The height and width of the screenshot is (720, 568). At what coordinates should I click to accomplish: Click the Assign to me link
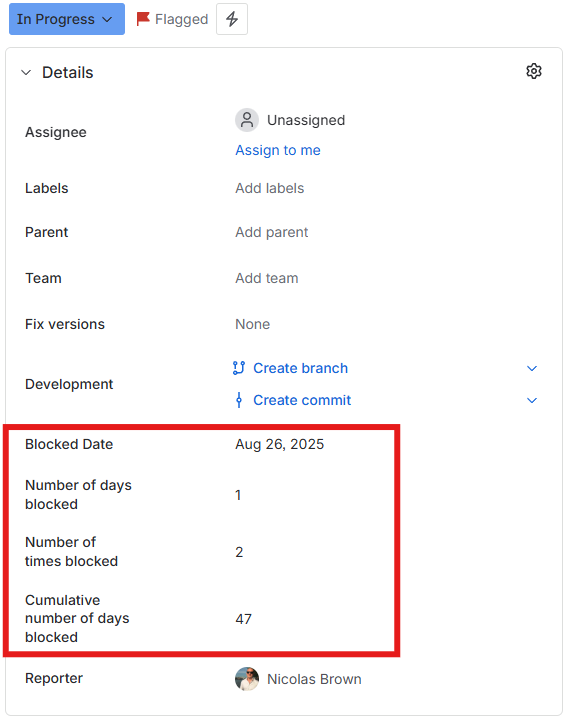278,150
